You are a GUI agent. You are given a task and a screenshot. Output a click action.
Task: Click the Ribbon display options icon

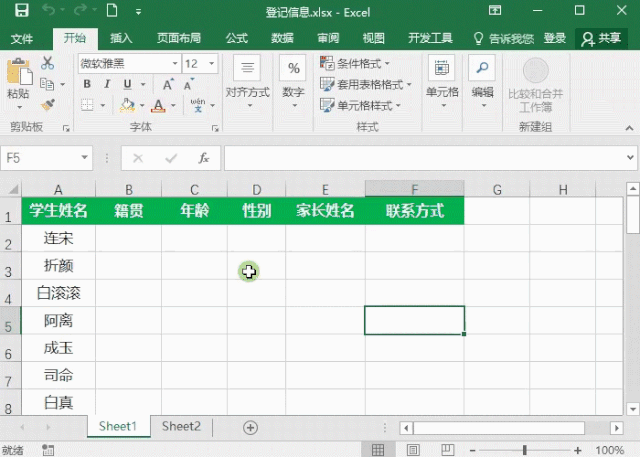coord(495,10)
